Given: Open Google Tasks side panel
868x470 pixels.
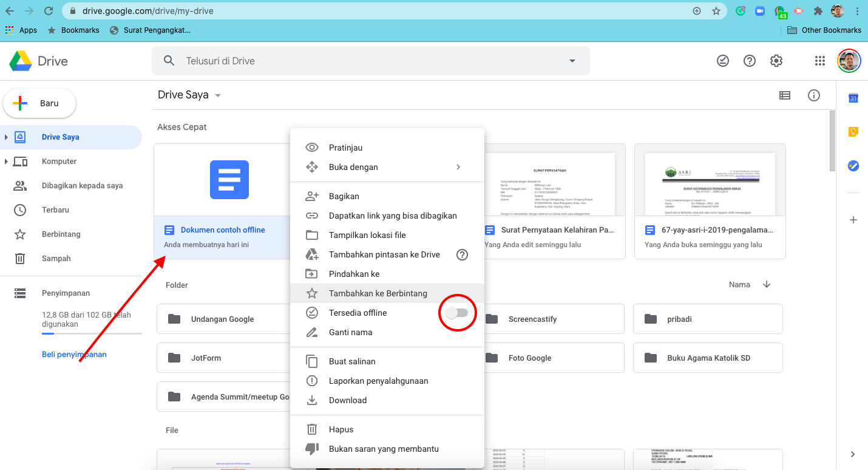Looking at the screenshot, I should pos(853,165).
